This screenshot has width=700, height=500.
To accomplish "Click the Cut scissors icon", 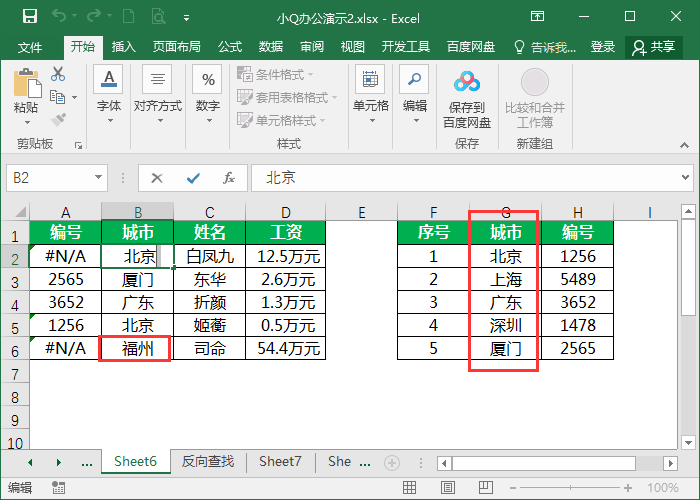I will (58, 74).
